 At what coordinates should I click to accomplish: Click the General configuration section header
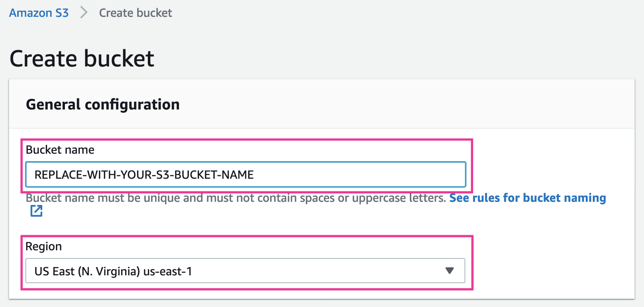coord(103,104)
